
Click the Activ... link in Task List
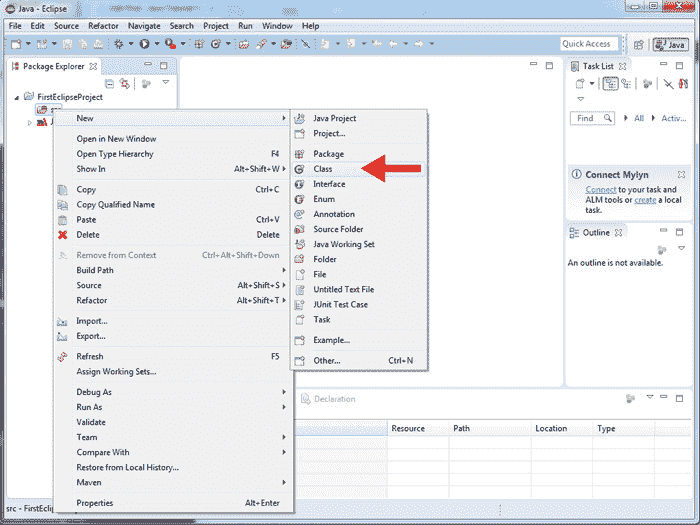pyautogui.click(x=674, y=118)
